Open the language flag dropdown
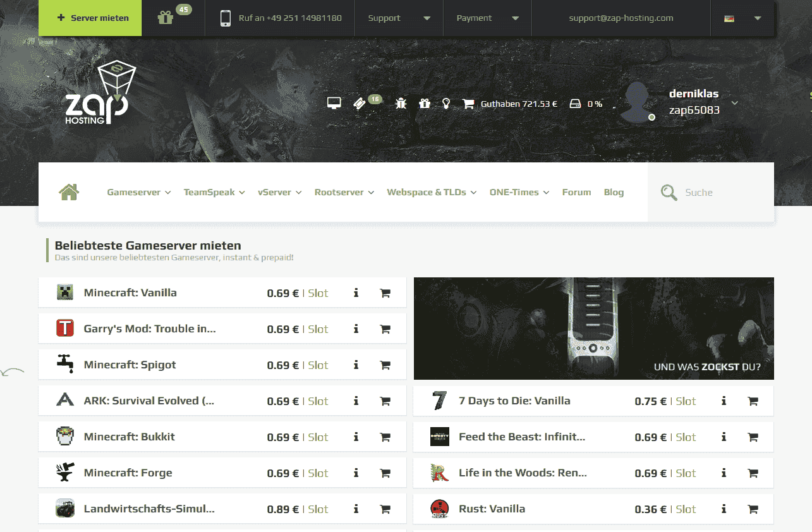The image size is (812, 532). tap(742, 18)
